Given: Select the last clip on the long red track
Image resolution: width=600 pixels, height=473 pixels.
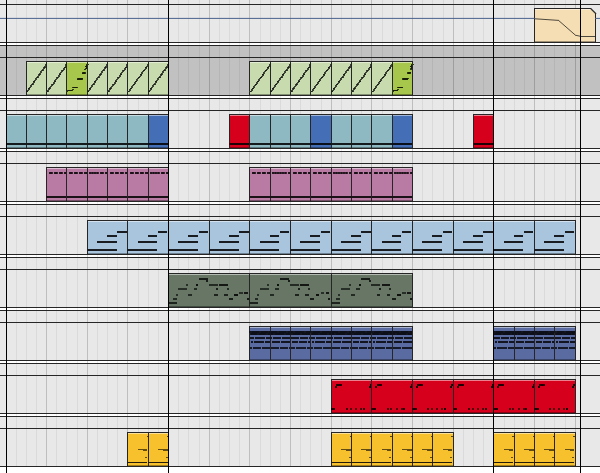Looking at the screenshot, I should [555, 396].
